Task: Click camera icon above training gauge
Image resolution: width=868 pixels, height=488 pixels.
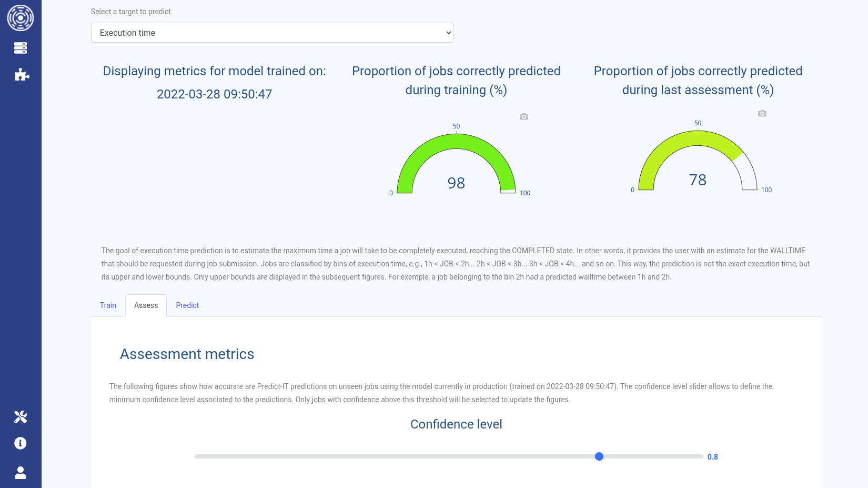Action: click(524, 116)
